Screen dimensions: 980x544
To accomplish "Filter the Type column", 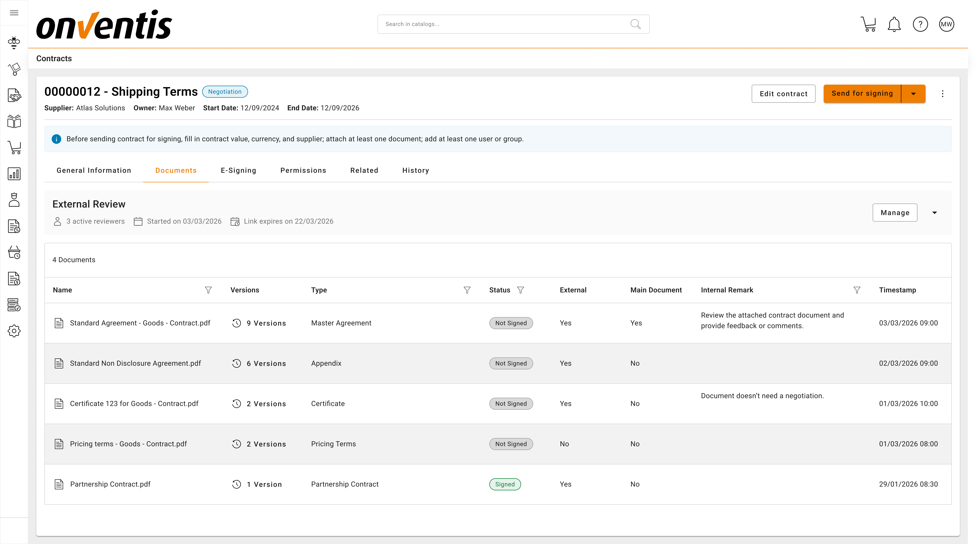I will pyautogui.click(x=467, y=290).
